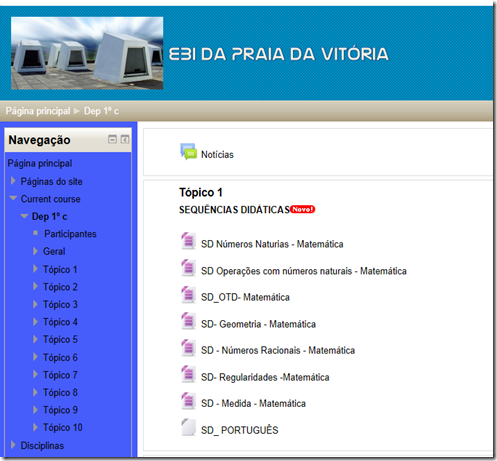Screen dimensions: 497x461
Task: Click the document icon next to SD_OTD- Matemática
Action: point(188,294)
